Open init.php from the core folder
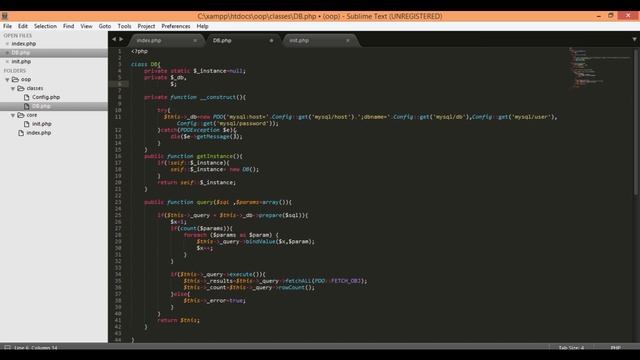 click(42, 124)
